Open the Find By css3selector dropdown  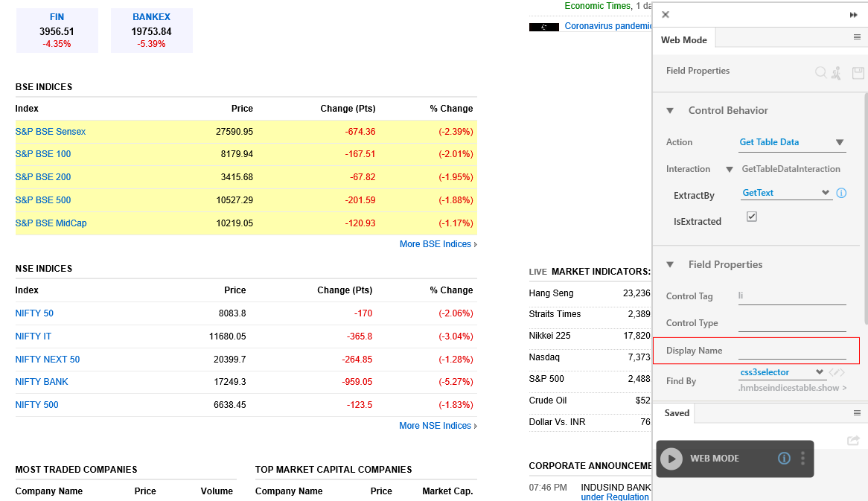click(782, 372)
